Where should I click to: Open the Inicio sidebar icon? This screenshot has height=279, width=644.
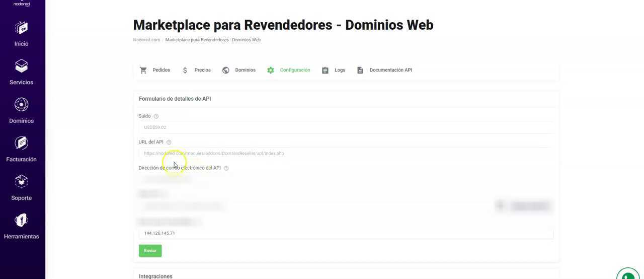(21, 28)
